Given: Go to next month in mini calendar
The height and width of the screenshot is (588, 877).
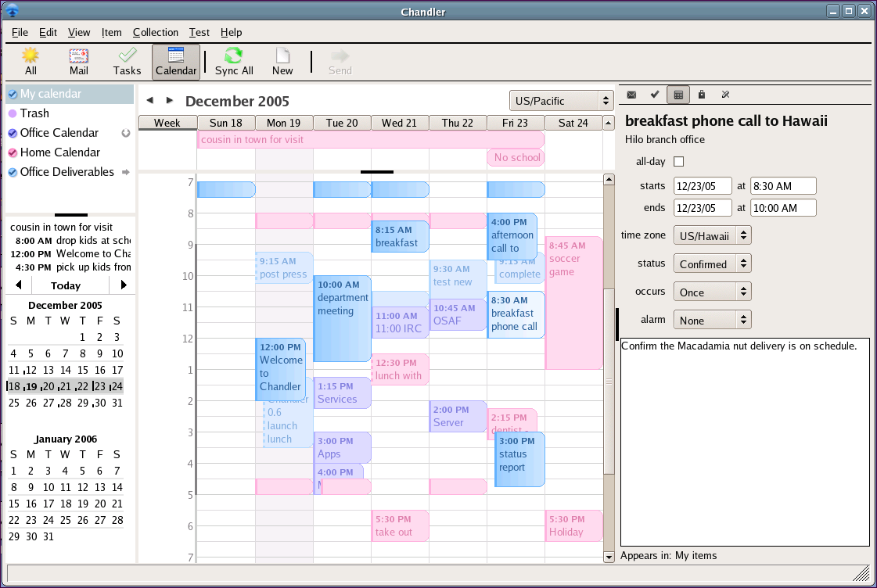Looking at the screenshot, I should coord(124,285).
